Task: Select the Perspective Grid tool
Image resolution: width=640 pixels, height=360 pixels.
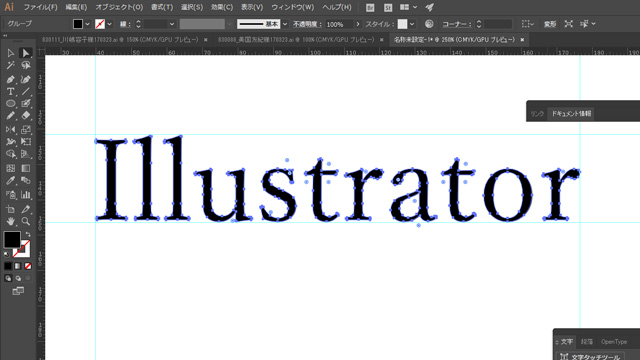Action: (26, 154)
